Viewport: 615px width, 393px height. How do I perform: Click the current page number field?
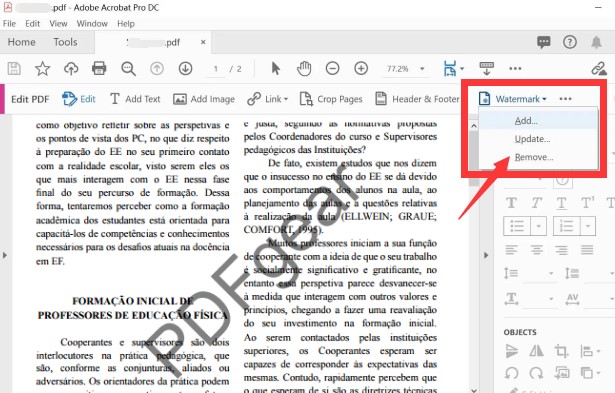[216, 69]
